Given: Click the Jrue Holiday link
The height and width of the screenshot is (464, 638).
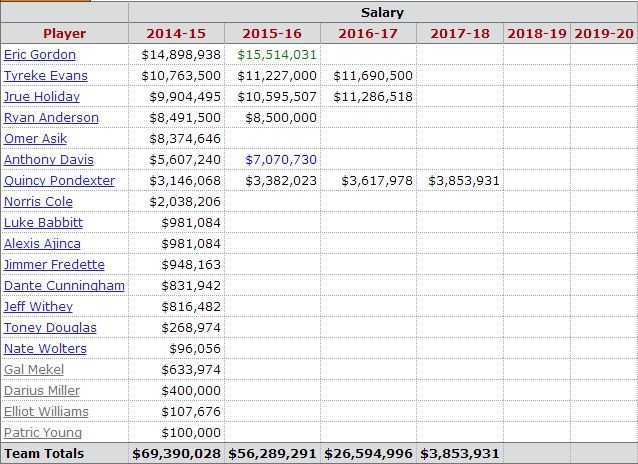Looking at the screenshot, I should (42, 96).
